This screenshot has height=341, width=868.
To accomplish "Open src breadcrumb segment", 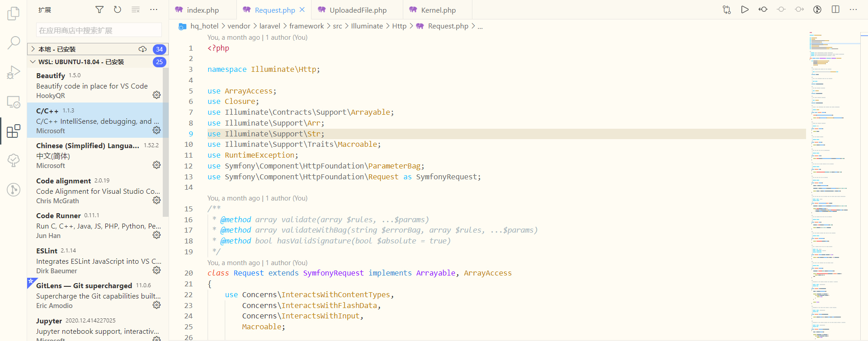I will click(337, 26).
